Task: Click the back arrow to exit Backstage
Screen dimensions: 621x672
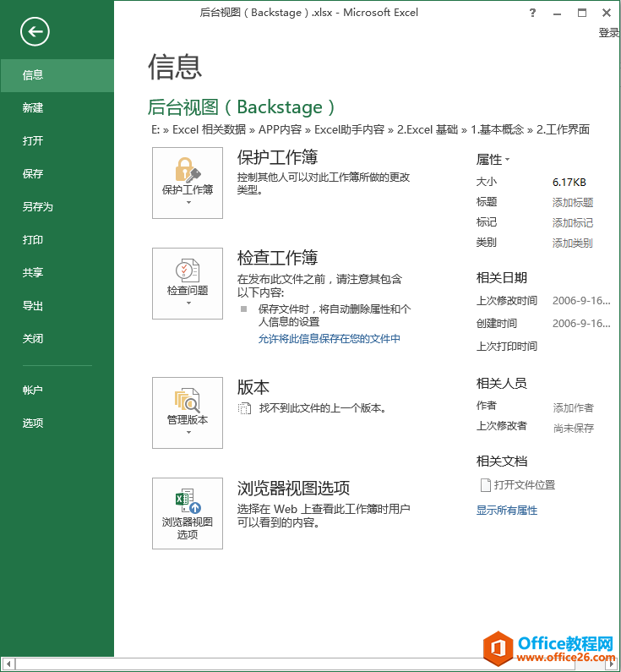Action: tap(35, 32)
